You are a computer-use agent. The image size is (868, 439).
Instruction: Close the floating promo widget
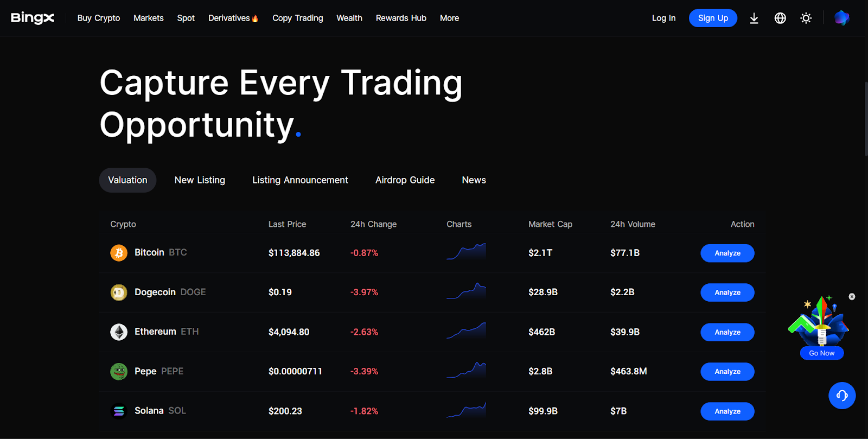[852, 297]
